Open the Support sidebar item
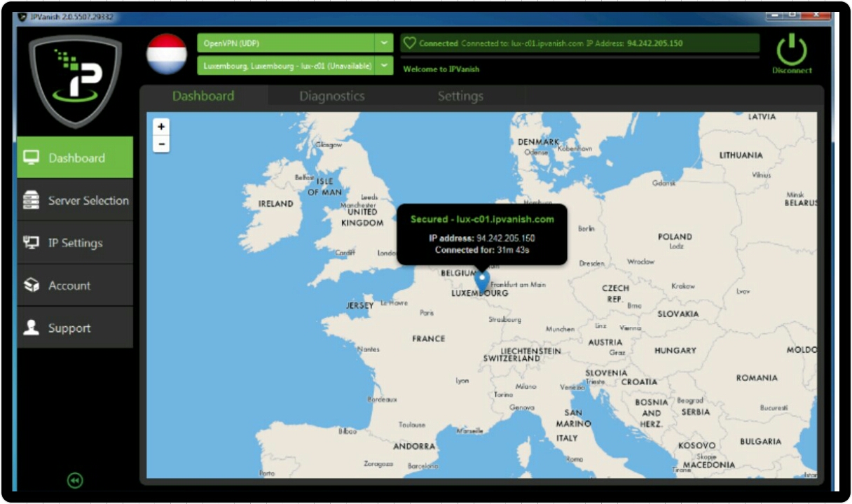 [x=75, y=328]
